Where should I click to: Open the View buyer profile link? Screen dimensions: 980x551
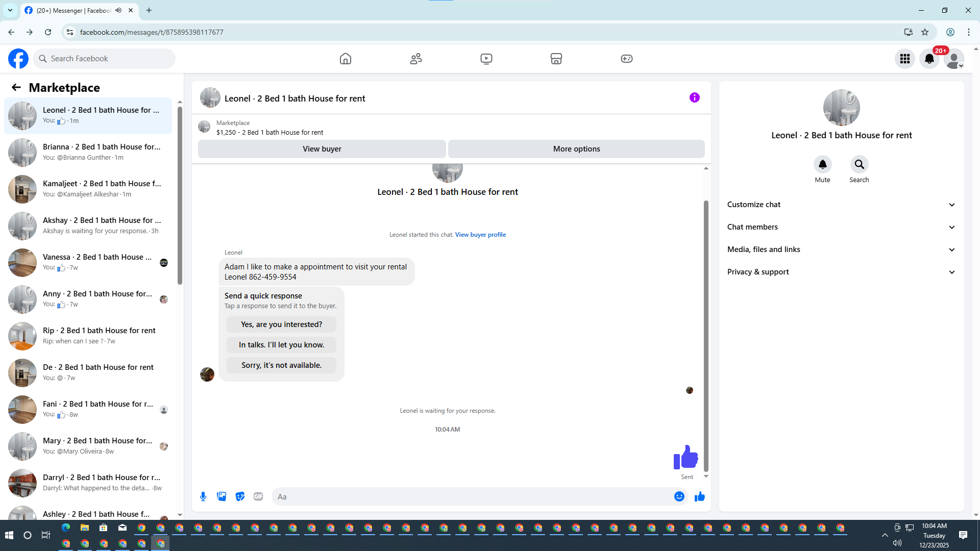point(480,235)
